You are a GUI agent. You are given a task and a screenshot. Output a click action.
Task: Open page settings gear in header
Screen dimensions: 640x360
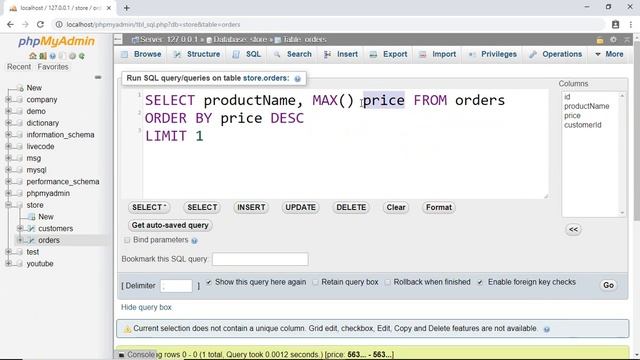pos(613,40)
